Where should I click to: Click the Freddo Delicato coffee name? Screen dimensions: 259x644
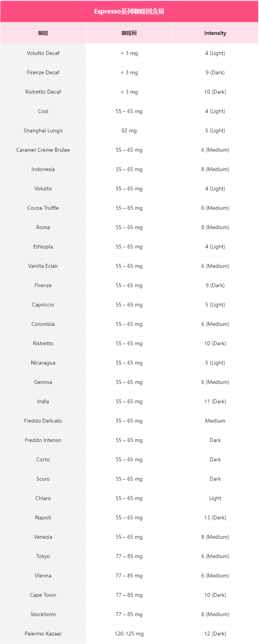[x=43, y=421]
